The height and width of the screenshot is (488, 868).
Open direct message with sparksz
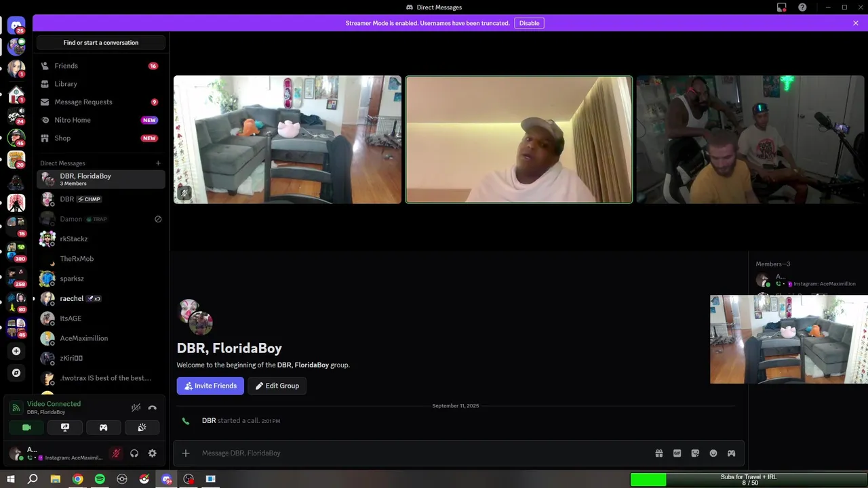[101, 279]
